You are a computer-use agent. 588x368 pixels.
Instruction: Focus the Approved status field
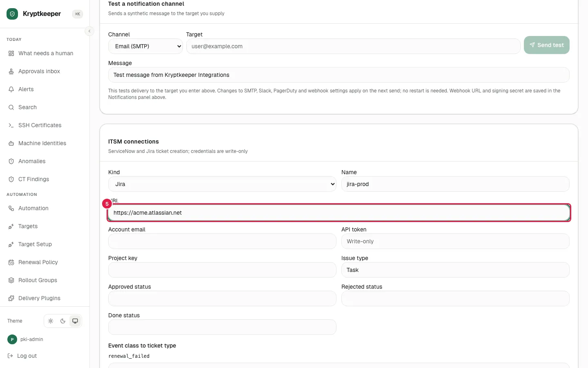click(x=222, y=298)
